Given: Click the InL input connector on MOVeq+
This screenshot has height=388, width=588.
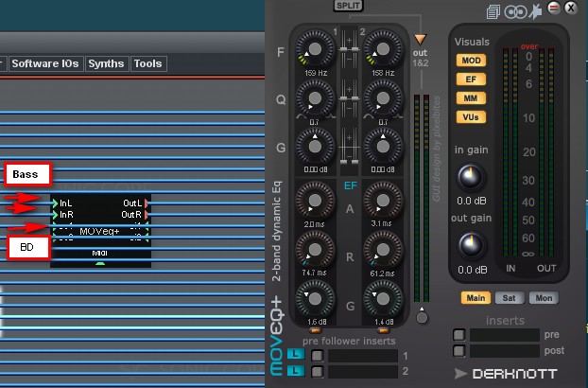Looking at the screenshot, I should pyautogui.click(x=54, y=203).
